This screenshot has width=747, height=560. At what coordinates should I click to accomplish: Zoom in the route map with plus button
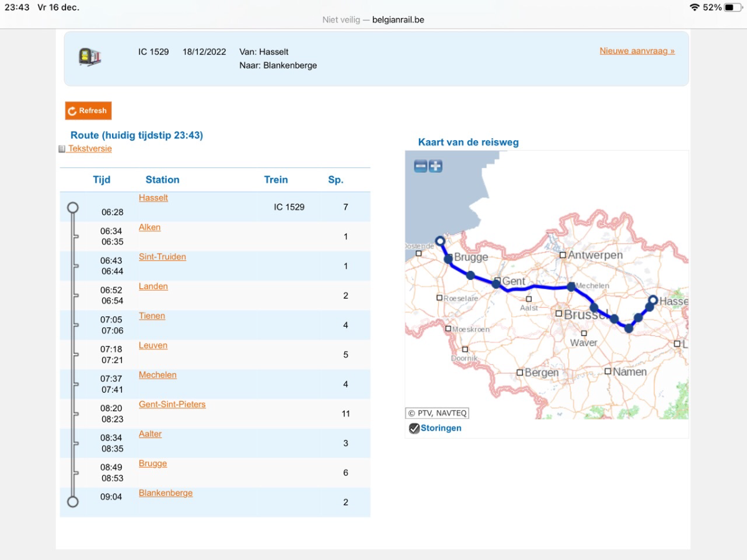[436, 166]
